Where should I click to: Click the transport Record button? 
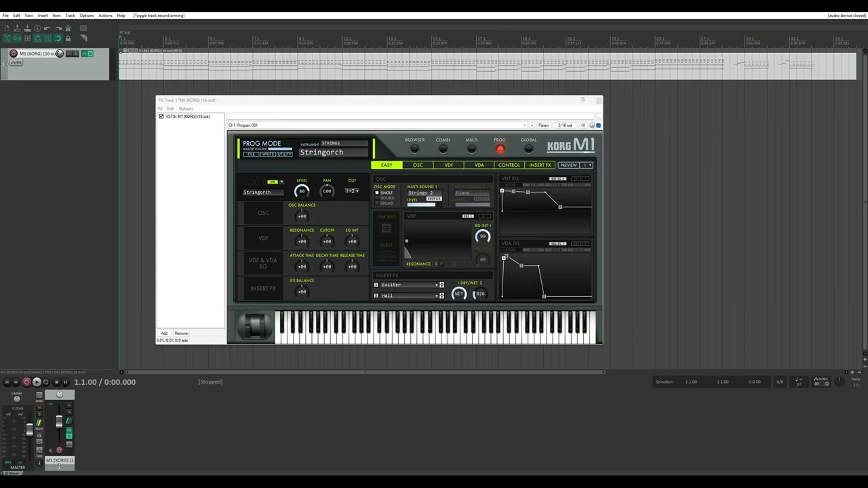click(26, 382)
